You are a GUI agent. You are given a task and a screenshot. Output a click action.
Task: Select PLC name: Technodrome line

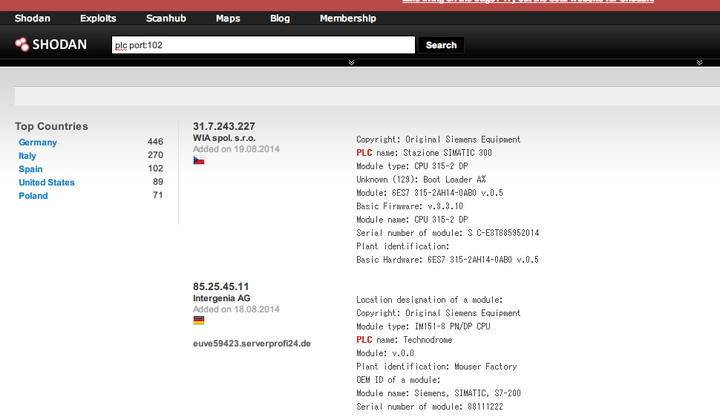coord(405,339)
